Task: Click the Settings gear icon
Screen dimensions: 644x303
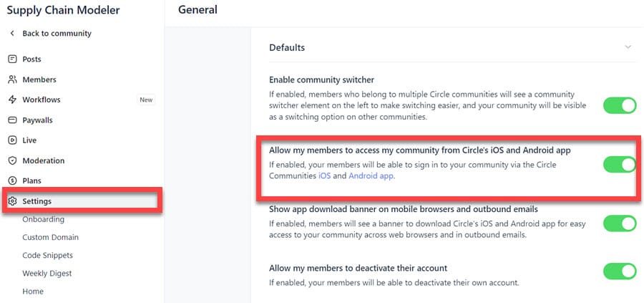Action: (12, 201)
